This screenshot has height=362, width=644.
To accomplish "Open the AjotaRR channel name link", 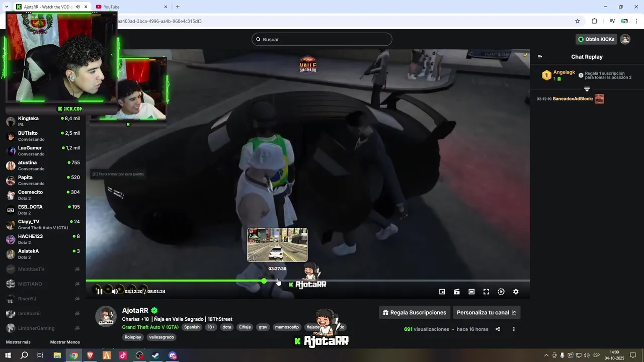I will [x=135, y=310].
